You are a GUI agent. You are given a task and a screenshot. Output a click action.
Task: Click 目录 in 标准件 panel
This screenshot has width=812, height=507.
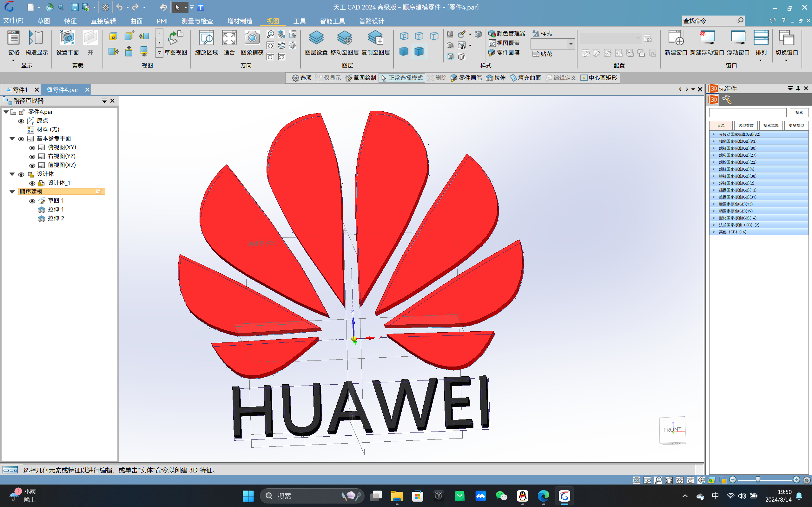(721, 126)
